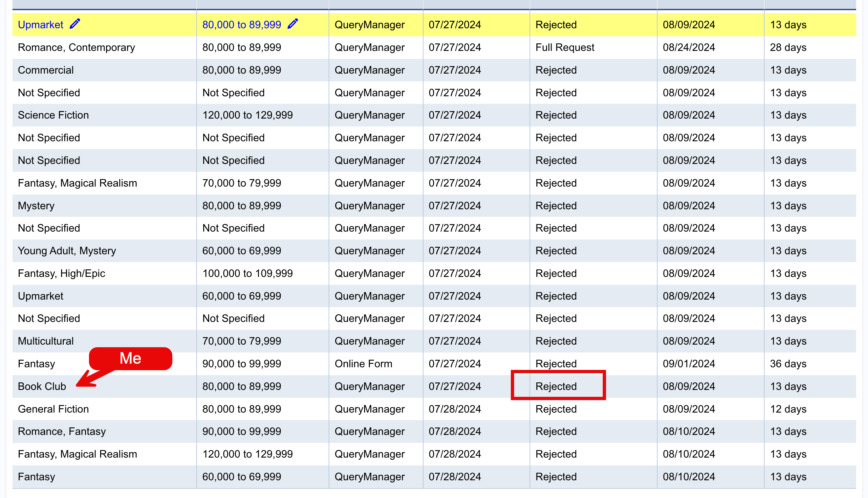Open the highlighted Upmarket genre link
The height and width of the screenshot is (498, 868).
[x=40, y=25]
